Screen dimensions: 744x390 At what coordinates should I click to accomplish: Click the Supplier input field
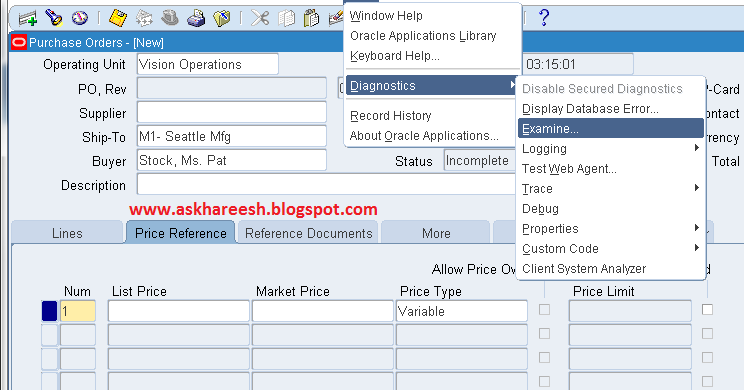point(232,112)
